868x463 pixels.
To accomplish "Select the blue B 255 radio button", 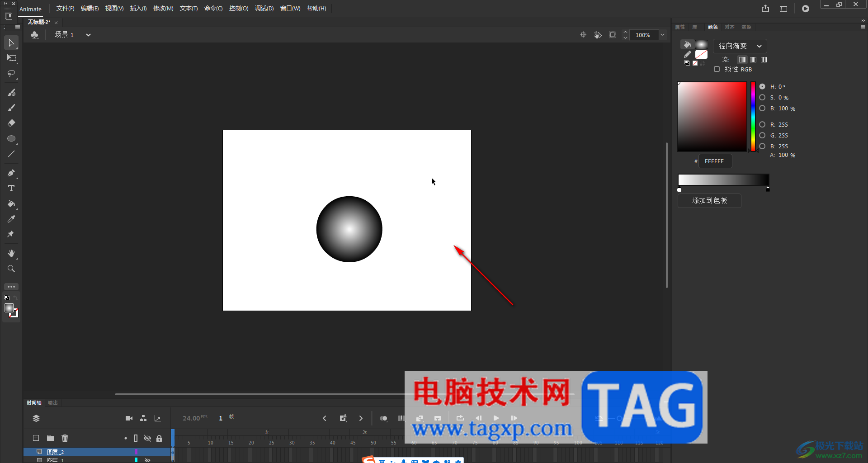I will pos(762,146).
